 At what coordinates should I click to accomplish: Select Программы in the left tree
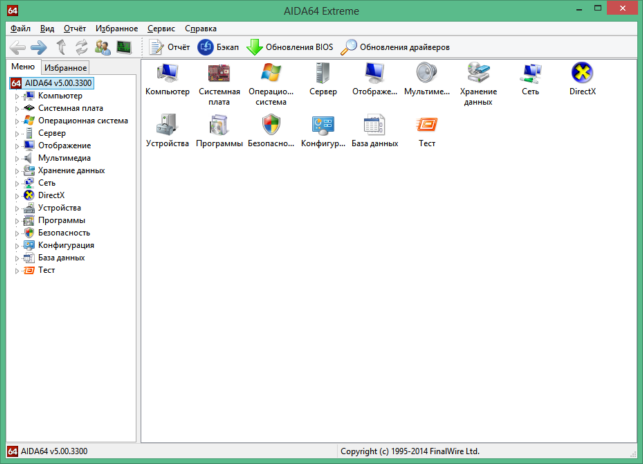(62, 220)
